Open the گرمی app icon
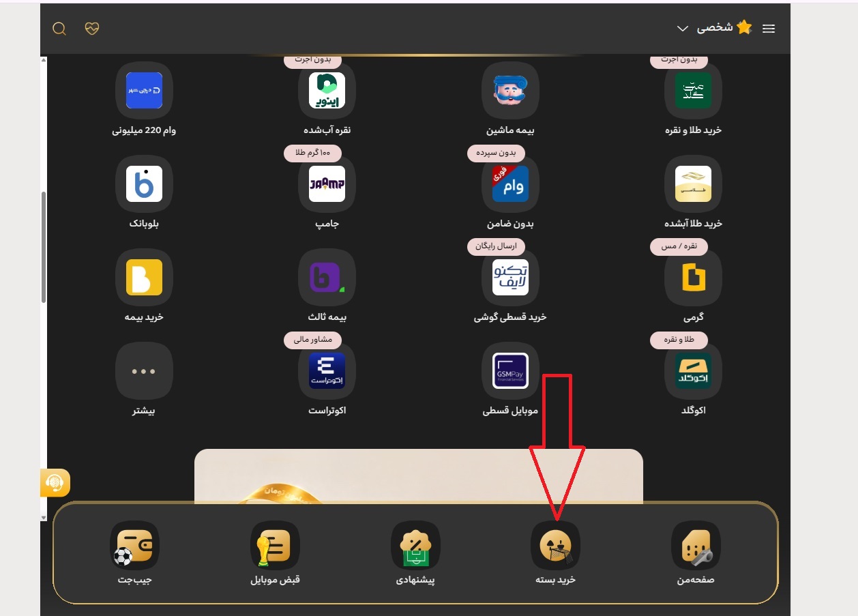Viewport: 858px width, 616px height. tap(693, 277)
